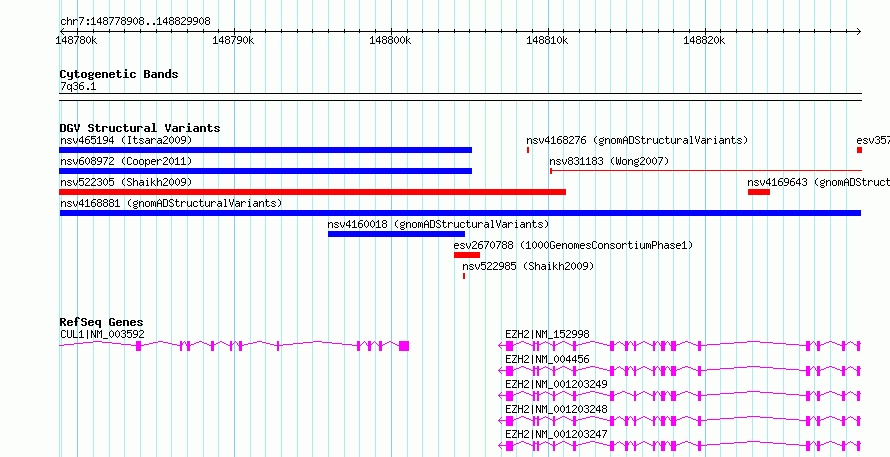890x457 pixels.
Task: Click the long blue bar for nsv4168881
Action: (460, 213)
